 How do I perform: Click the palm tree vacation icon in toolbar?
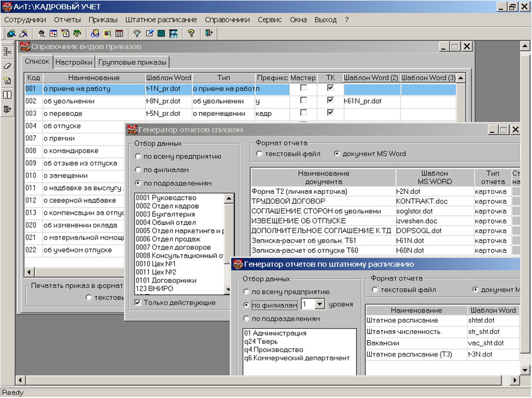pos(77,34)
